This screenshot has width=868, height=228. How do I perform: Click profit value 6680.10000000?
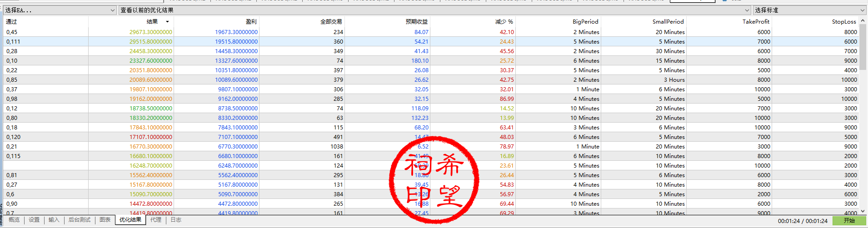coord(238,156)
